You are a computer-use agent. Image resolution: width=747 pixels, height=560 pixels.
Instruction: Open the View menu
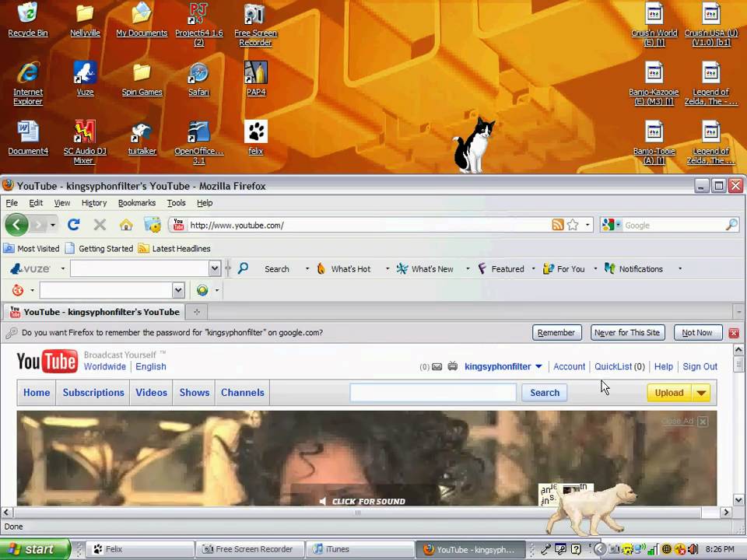(x=62, y=203)
